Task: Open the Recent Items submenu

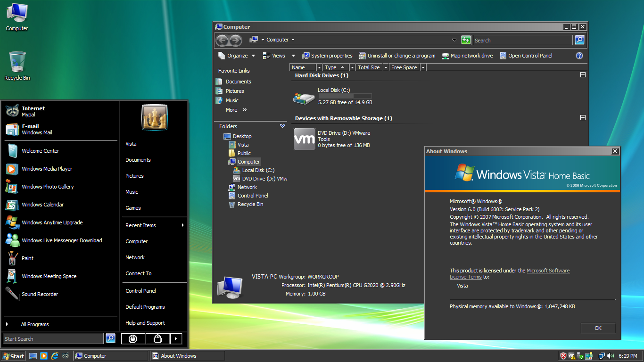Action: click(x=140, y=225)
